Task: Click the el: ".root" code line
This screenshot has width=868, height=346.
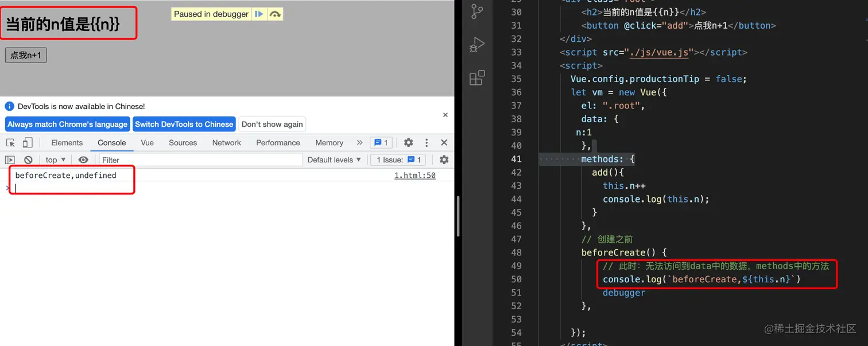Action: pyautogui.click(x=613, y=106)
